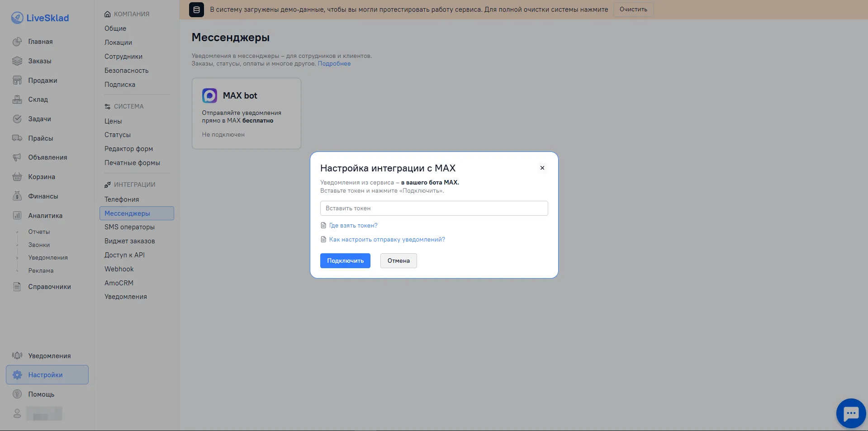The image size is (868, 431).
Task: Click Подключить to connect MAX bot
Action: click(345, 261)
